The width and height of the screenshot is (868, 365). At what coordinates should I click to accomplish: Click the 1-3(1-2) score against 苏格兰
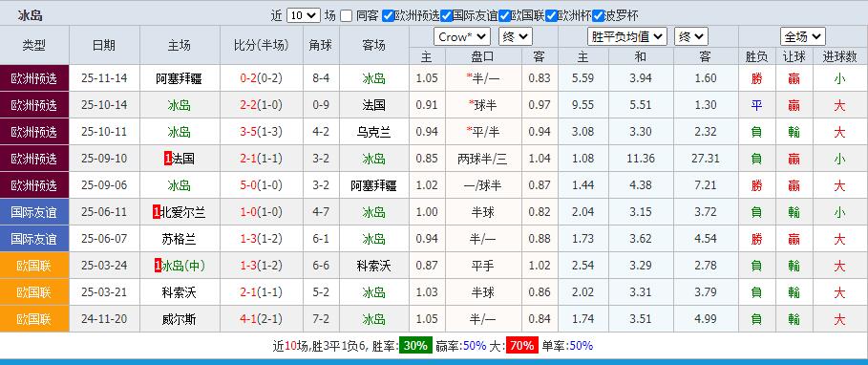coord(262,239)
